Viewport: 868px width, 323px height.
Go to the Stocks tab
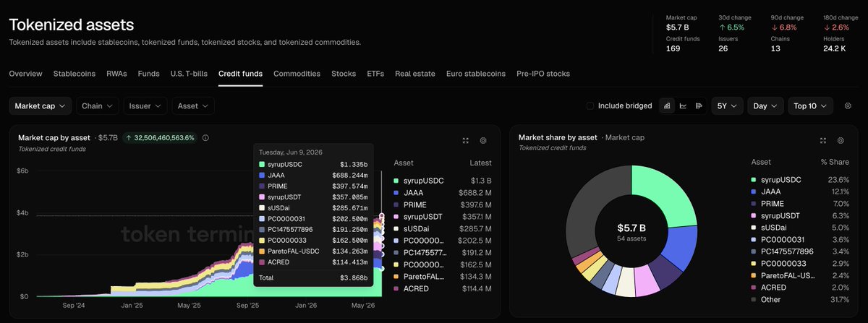(344, 74)
